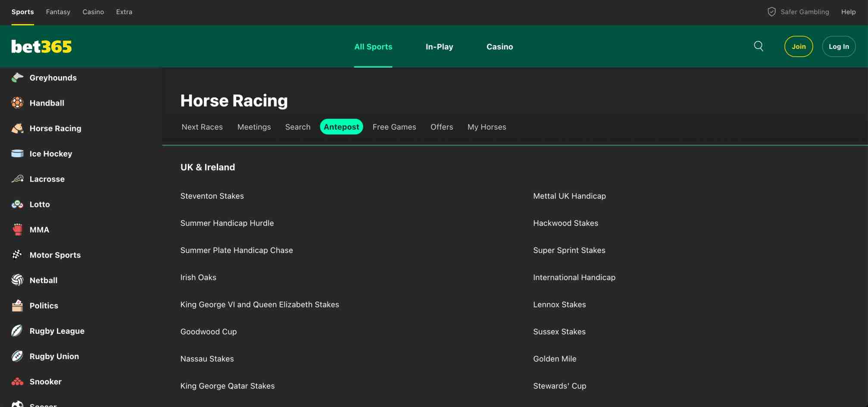
Task: Open Nassau Stakes race
Action: click(207, 359)
